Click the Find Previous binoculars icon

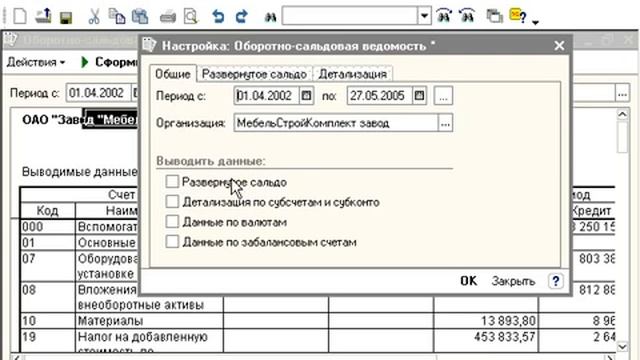point(467,16)
